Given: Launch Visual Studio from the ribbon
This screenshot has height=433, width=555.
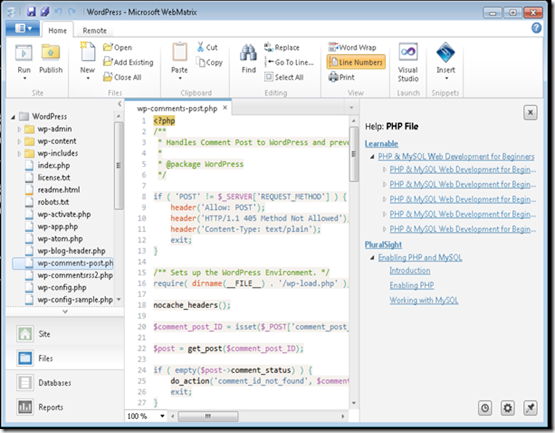Looking at the screenshot, I should [408, 62].
